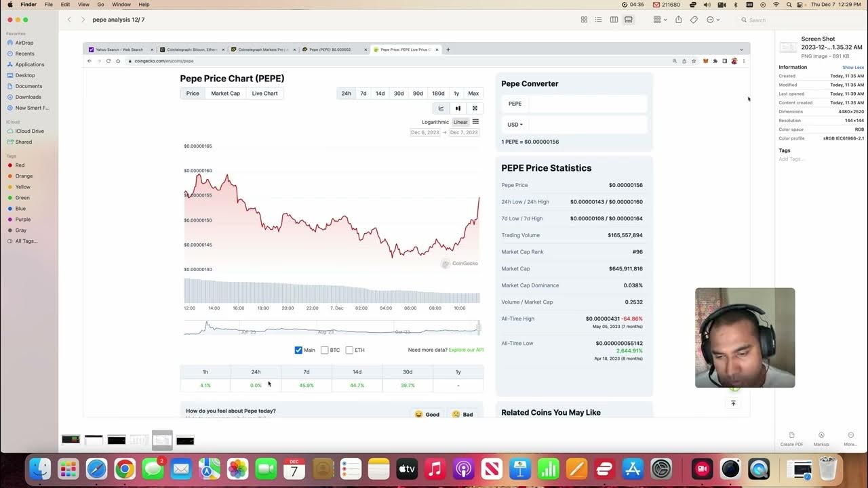Click Show Less in the Information panel
This screenshot has width=868, height=488.
click(853, 67)
